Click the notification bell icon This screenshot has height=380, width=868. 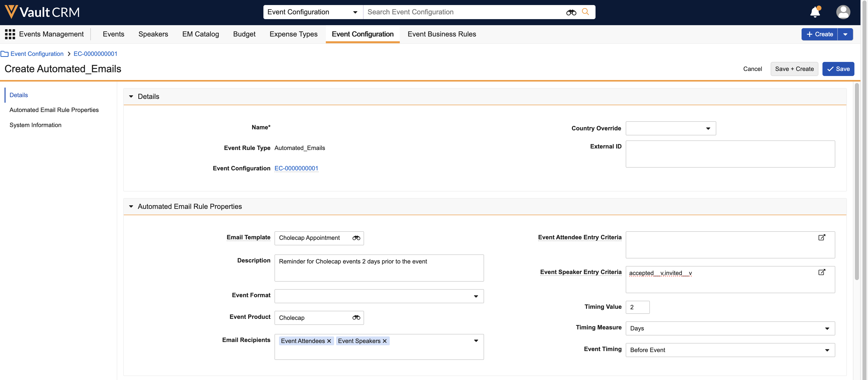click(815, 12)
